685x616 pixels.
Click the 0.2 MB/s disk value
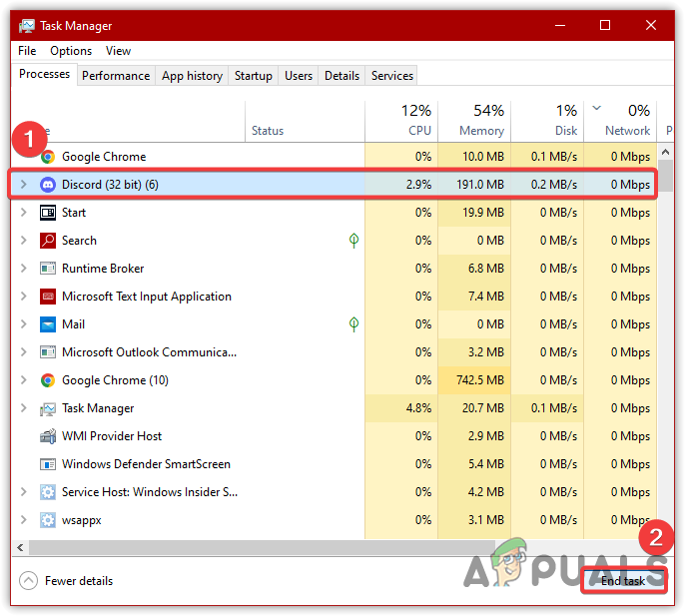click(x=554, y=185)
